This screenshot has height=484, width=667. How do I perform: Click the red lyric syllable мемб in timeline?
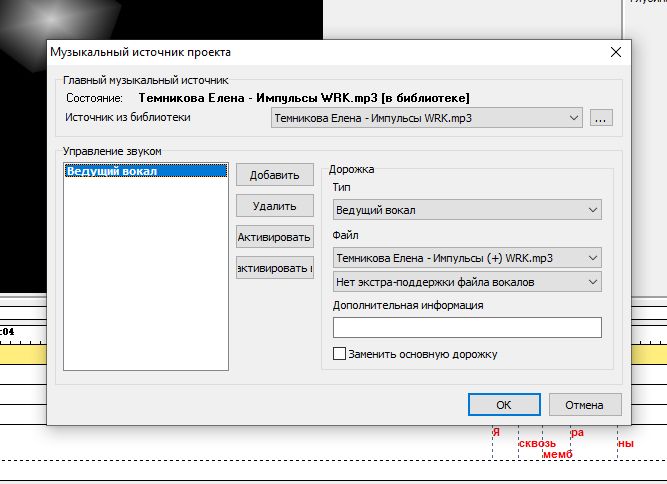point(558,454)
